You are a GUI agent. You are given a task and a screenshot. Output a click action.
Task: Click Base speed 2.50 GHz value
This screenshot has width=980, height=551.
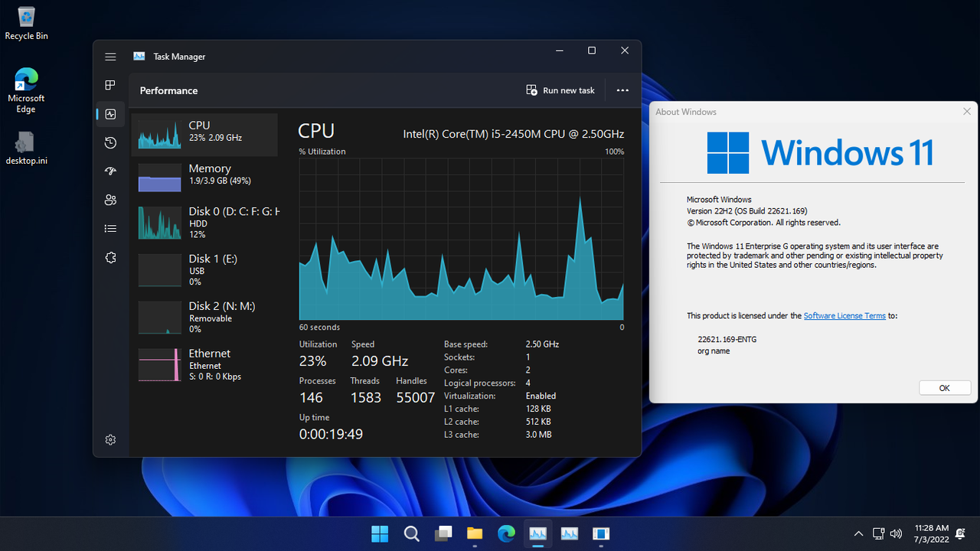pos(542,344)
